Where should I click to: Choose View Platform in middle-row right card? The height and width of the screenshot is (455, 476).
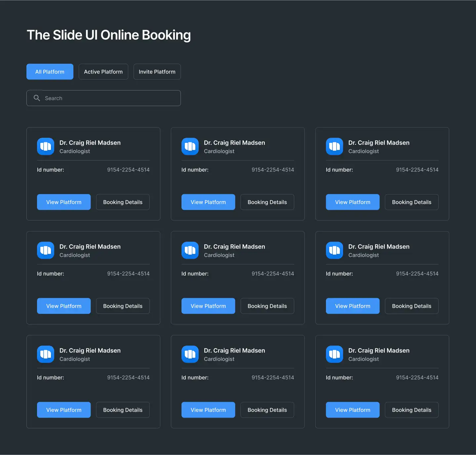pyautogui.click(x=353, y=306)
